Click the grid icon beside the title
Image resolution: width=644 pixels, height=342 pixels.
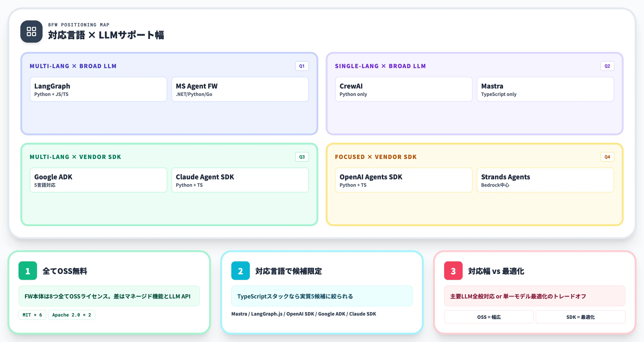(31, 32)
